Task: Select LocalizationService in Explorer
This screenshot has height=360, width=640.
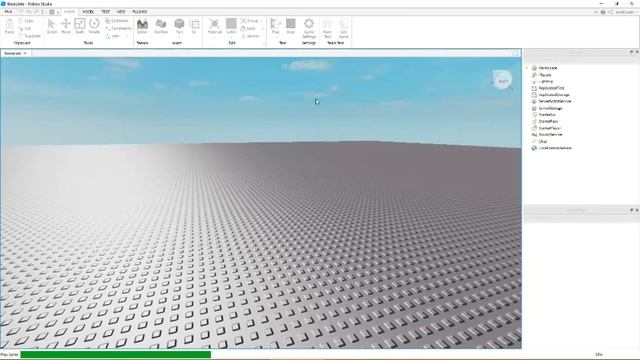Action: click(x=555, y=148)
